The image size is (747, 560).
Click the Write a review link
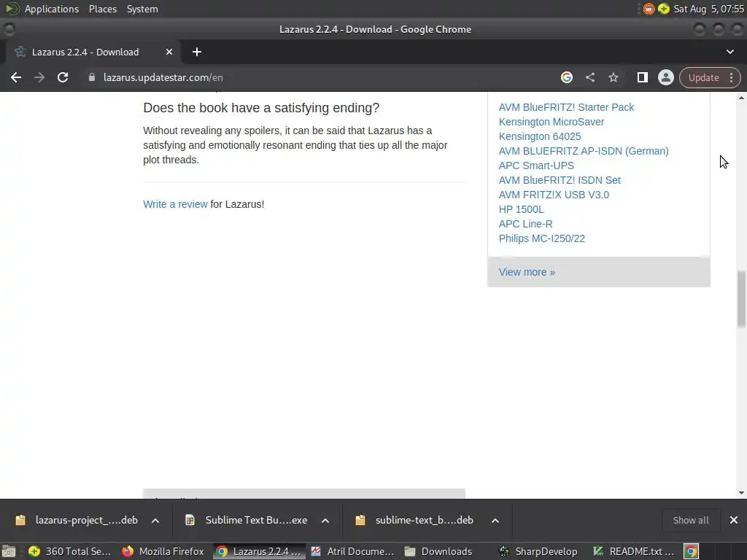[x=175, y=204]
